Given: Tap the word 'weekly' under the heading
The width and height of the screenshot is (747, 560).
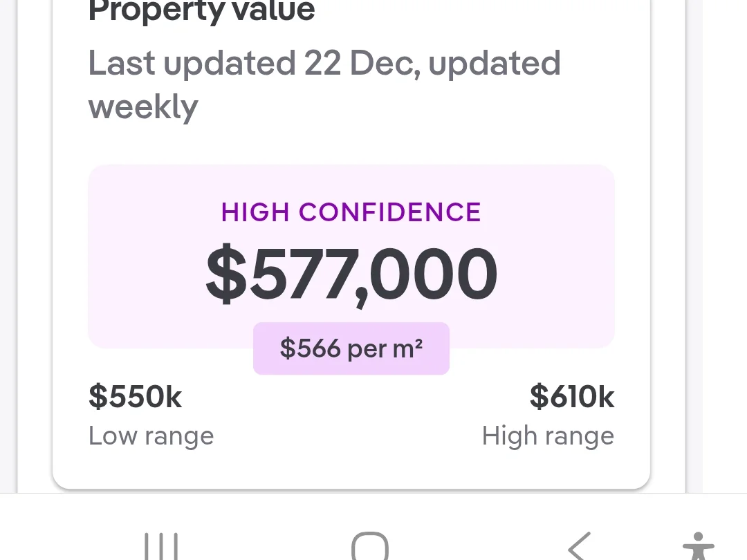Looking at the screenshot, I should point(143,107).
